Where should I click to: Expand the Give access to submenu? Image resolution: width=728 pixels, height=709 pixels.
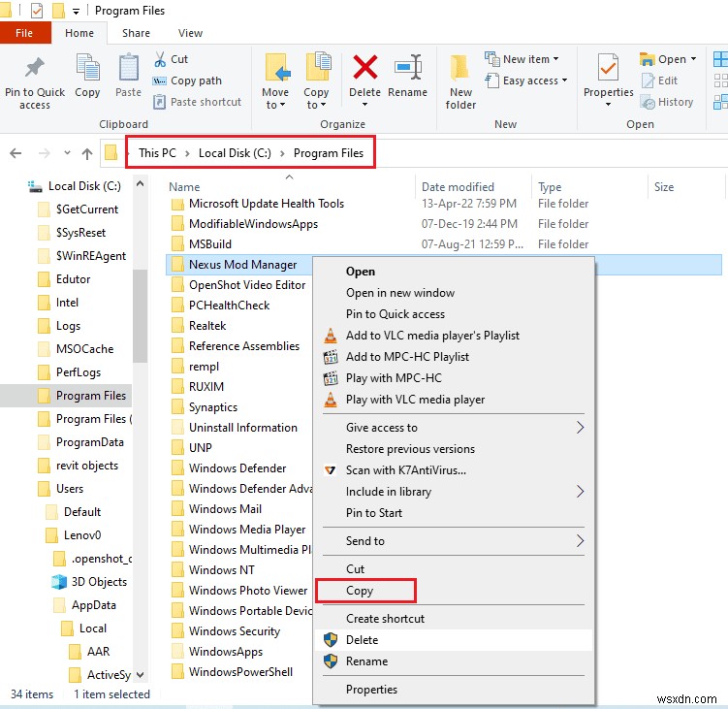453,428
